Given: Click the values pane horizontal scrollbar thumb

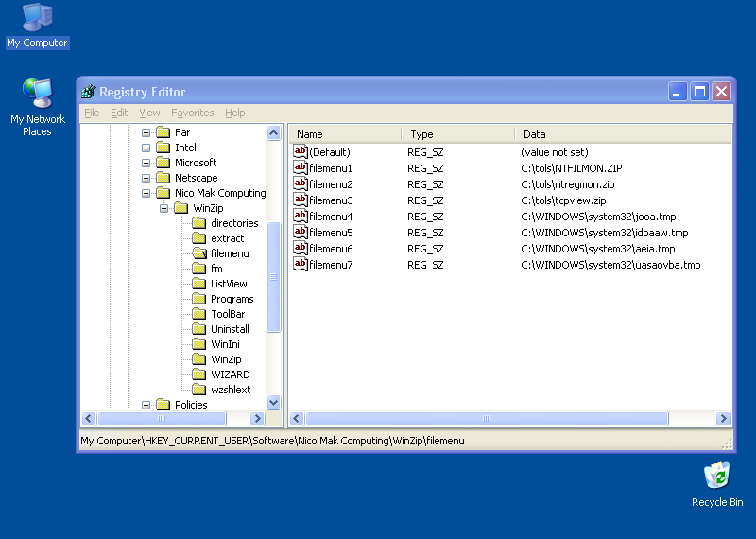Looking at the screenshot, I should (x=487, y=418).
